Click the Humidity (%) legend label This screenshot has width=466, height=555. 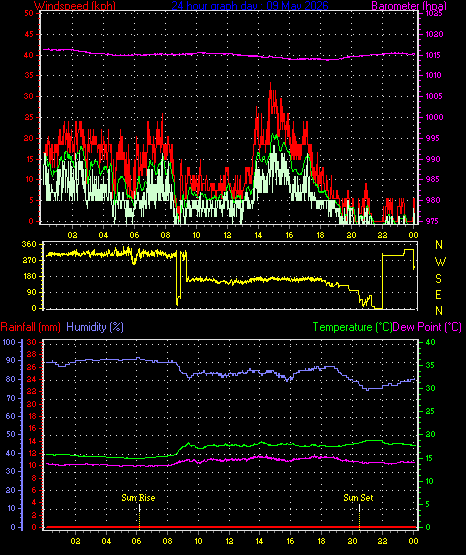click(x=95, y=327)
